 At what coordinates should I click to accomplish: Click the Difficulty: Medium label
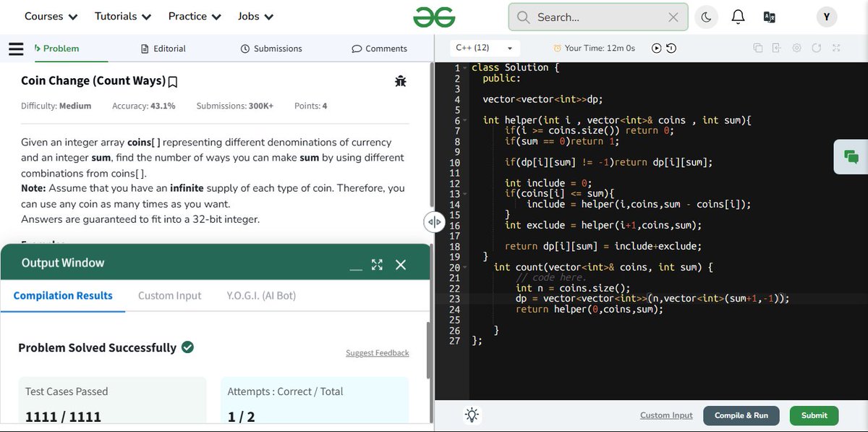coord(56,106)
